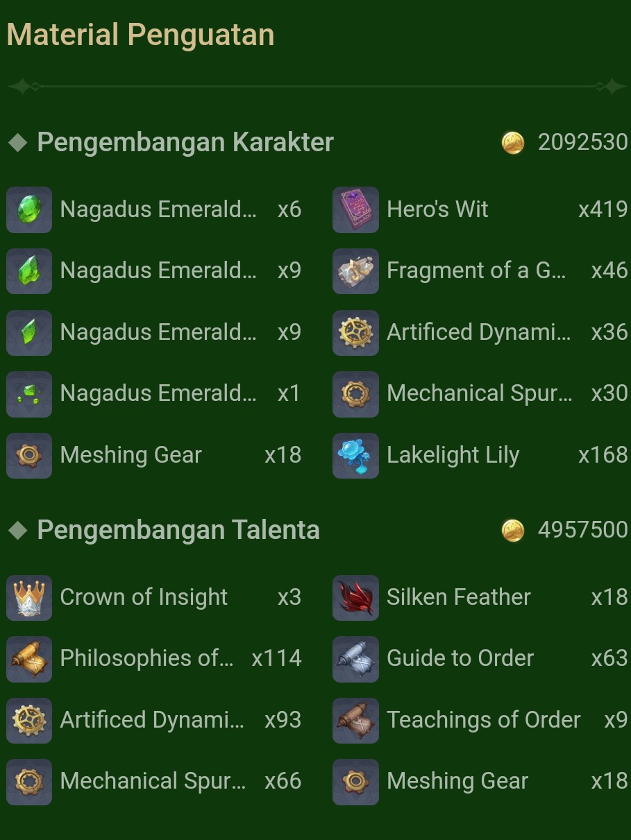
Task: Select the Lakelight Lily item name
Action: (x=453, y=455)
